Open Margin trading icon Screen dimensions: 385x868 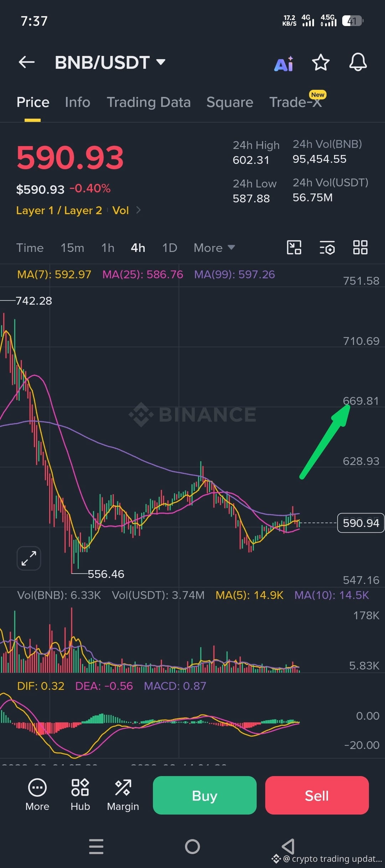click(123, 795)
